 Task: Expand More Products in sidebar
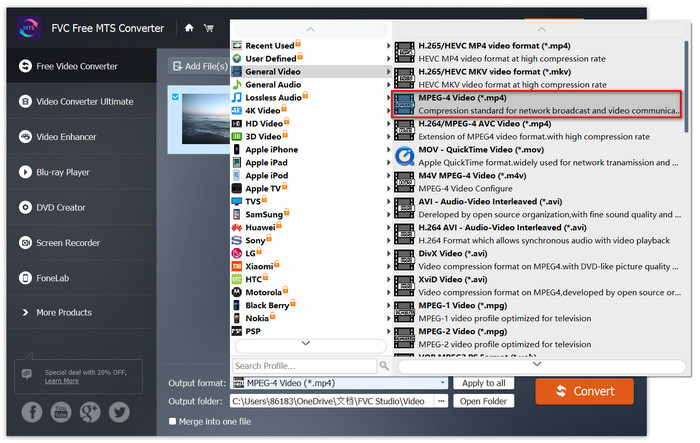pyautogui.click(x=82, y=313)
